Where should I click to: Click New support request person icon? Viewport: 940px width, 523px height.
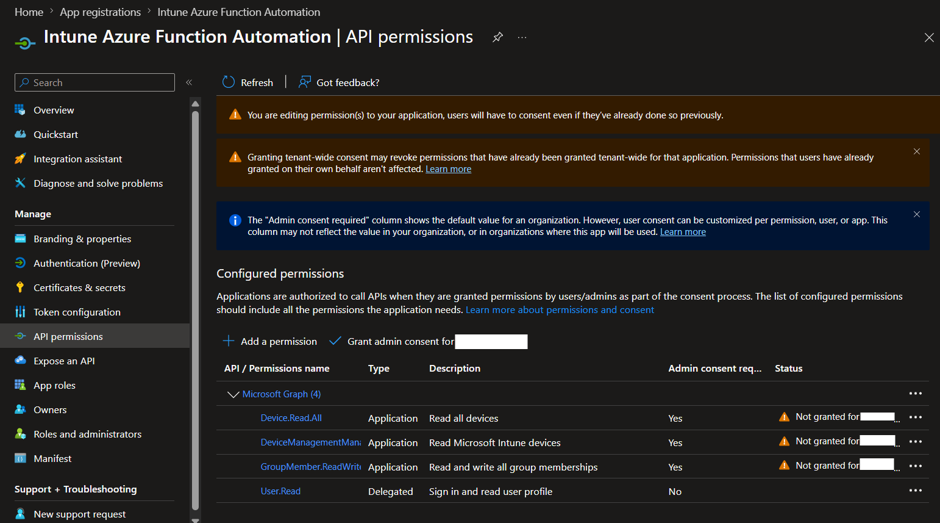[x=20, y=514]
